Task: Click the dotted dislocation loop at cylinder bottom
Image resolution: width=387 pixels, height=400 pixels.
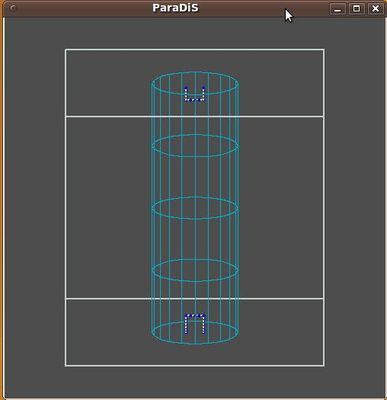Action: 195,324
